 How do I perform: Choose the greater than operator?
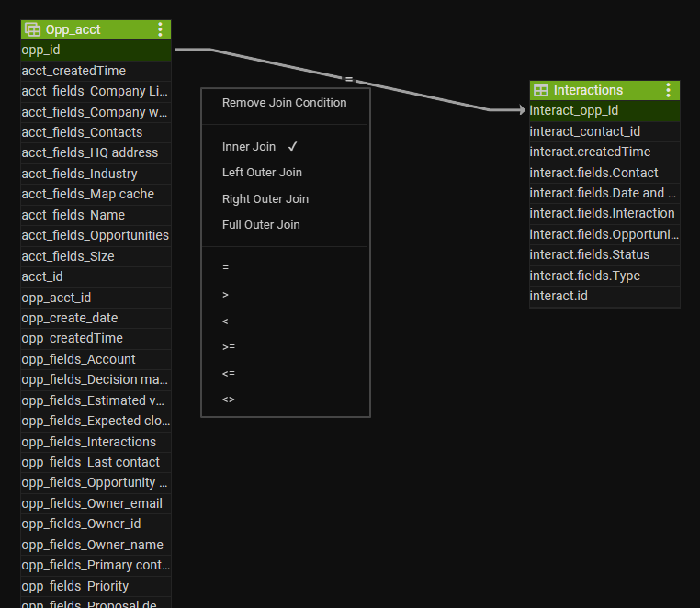coord(226,295)
